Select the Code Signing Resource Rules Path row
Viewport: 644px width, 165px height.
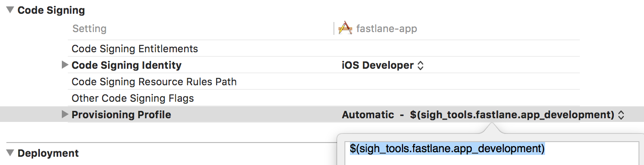324,82
